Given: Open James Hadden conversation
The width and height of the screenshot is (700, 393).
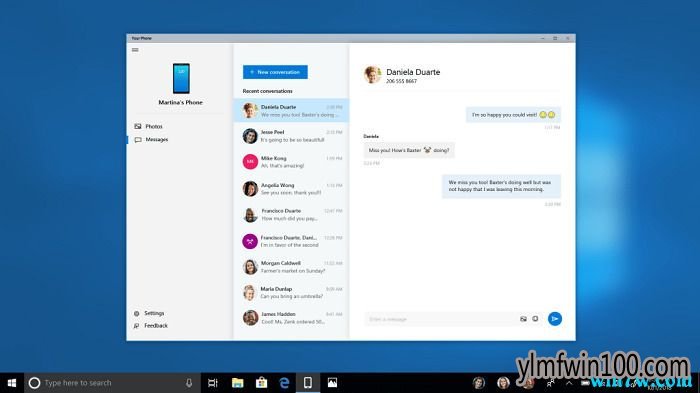Looking at the screenshot, I should pyautogui.click(x=292, y=318).
